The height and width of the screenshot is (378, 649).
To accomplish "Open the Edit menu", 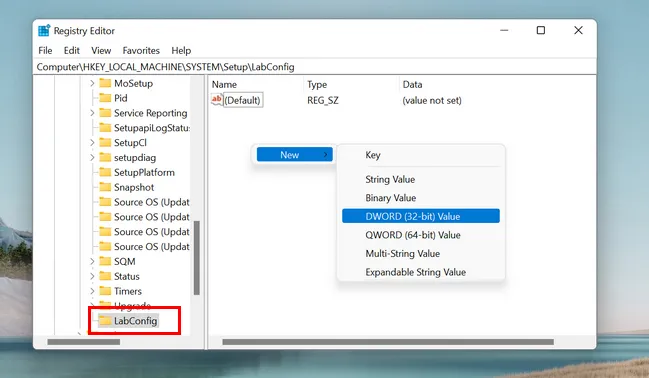I will pos(72,51).
